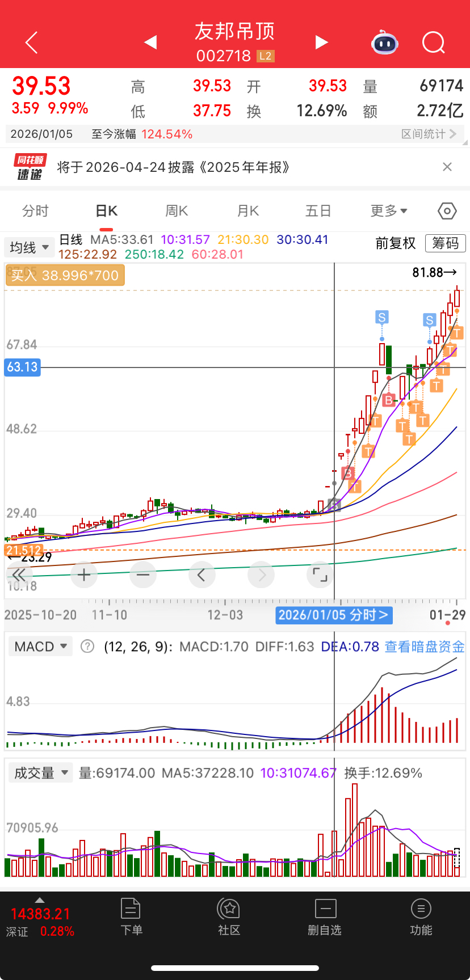
Task: Open the 同花顺速递 news badge
Action: click(x=30, y=167)
